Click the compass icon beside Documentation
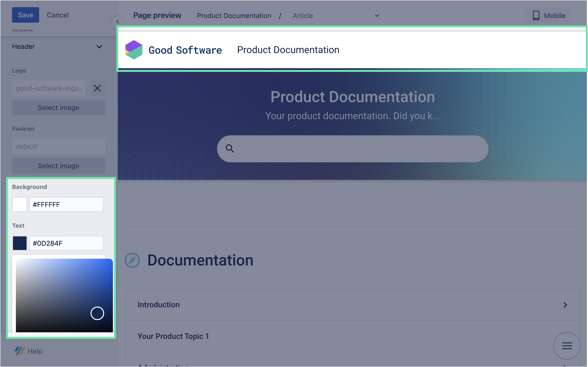588x367 pixels. coord(132,260)
